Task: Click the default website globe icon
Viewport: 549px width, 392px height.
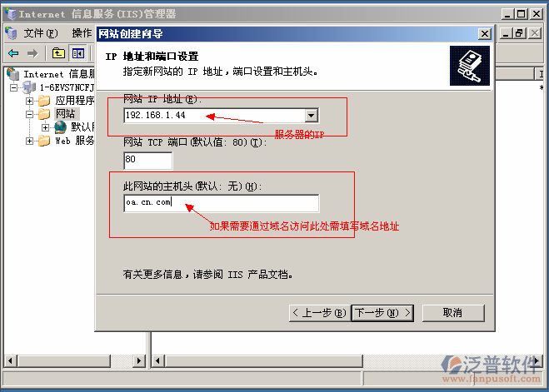Action: pos(60,127)
